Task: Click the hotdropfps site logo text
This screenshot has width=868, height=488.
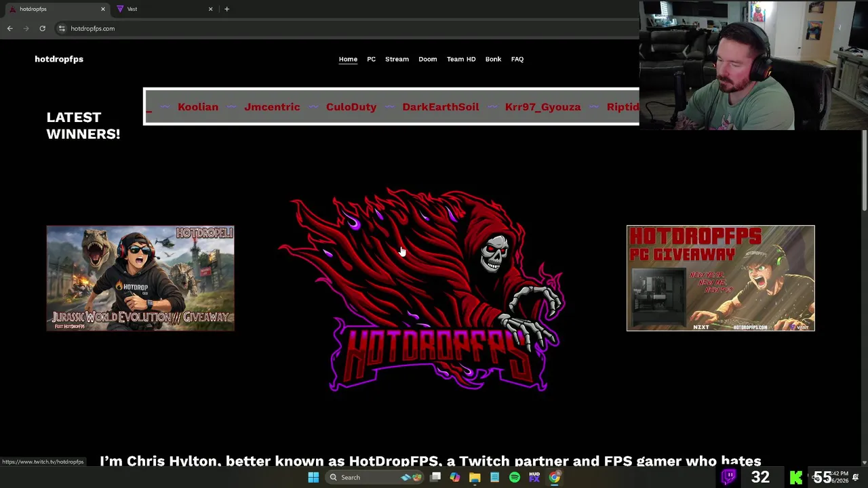Action: (x=59, y=59)
